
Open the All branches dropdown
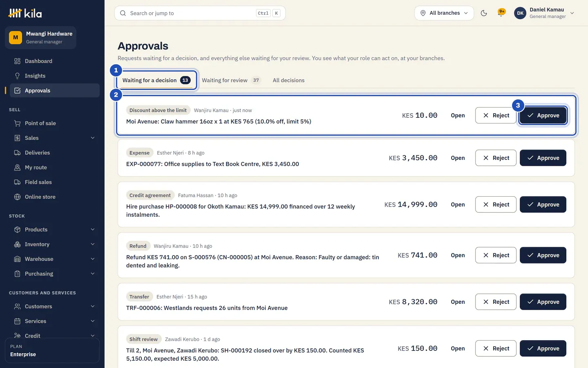click(x=444, y=13)
